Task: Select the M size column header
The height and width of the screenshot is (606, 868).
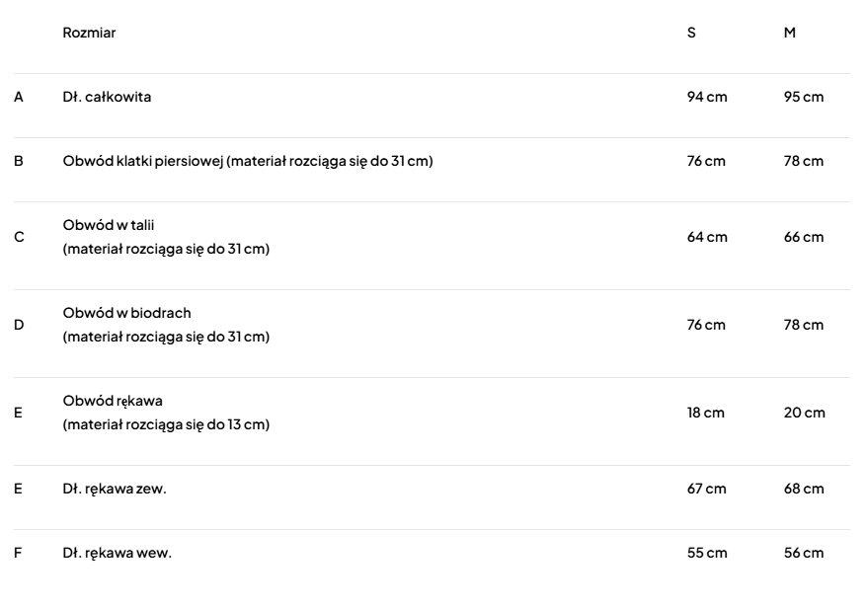Action: (x=790, y=33)
